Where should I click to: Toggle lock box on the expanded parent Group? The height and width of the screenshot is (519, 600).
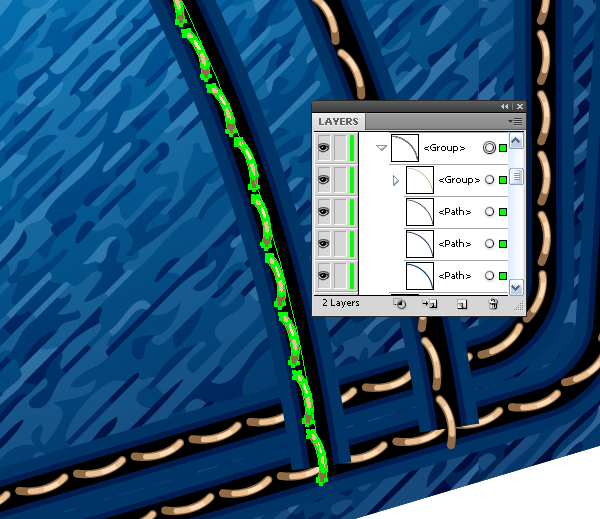340,148
